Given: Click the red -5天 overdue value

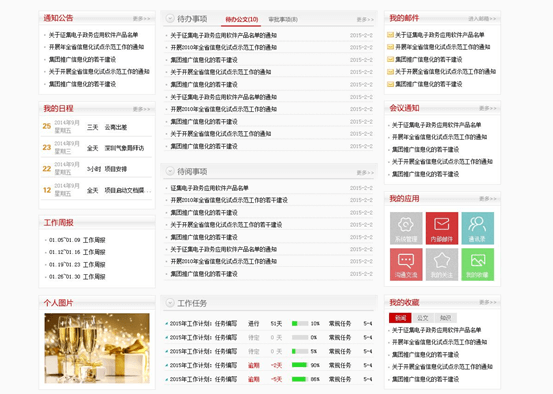Looking at the screenshot, I should click(276, 379).
